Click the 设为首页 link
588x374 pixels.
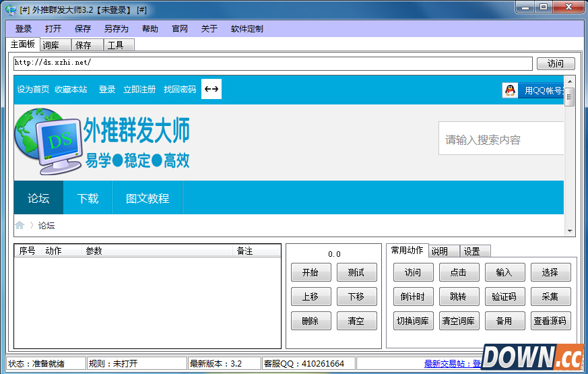pos(33,89)
